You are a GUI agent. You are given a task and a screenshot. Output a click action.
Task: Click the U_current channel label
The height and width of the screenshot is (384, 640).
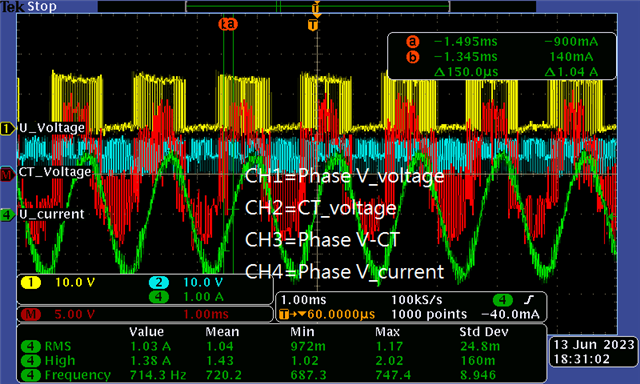point(52,214)
